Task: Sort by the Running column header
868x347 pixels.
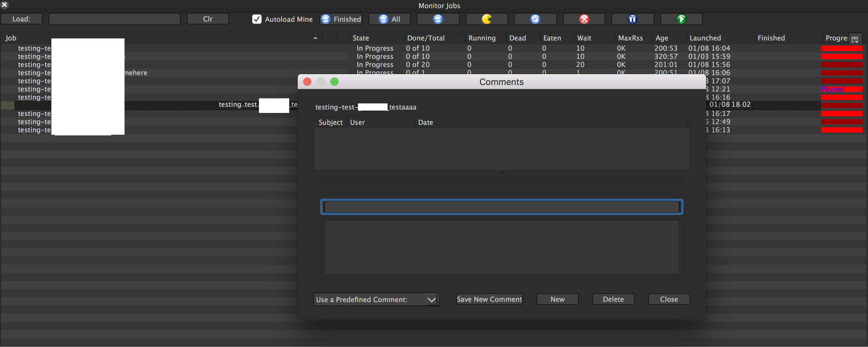Action: click(x=485, y=38)
